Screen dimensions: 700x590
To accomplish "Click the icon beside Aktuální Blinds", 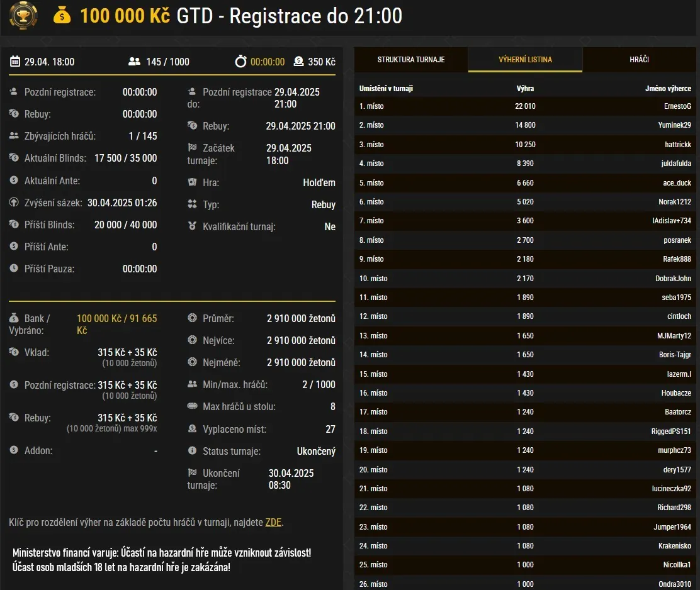I will (13, 158).
